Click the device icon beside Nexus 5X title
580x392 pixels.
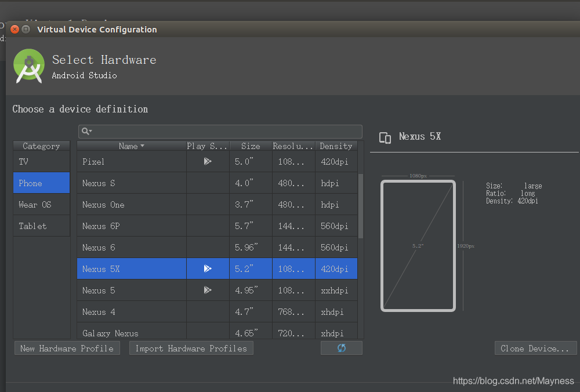[385, 137]
